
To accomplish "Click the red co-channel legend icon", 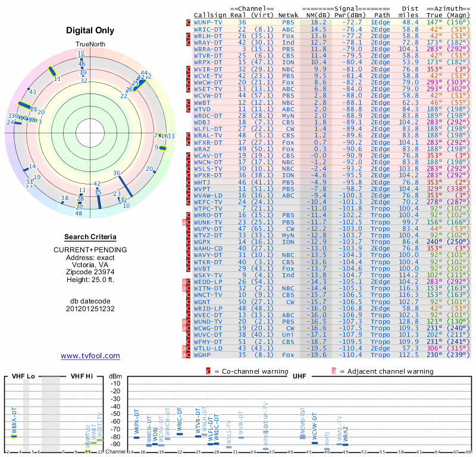I will [208, 371].
